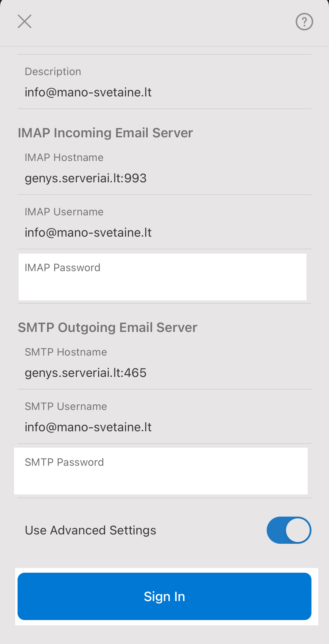The width and height of the screenshot is (329, 644).
Task: Tap the Description field label
Action: click(x=53, y=72)
